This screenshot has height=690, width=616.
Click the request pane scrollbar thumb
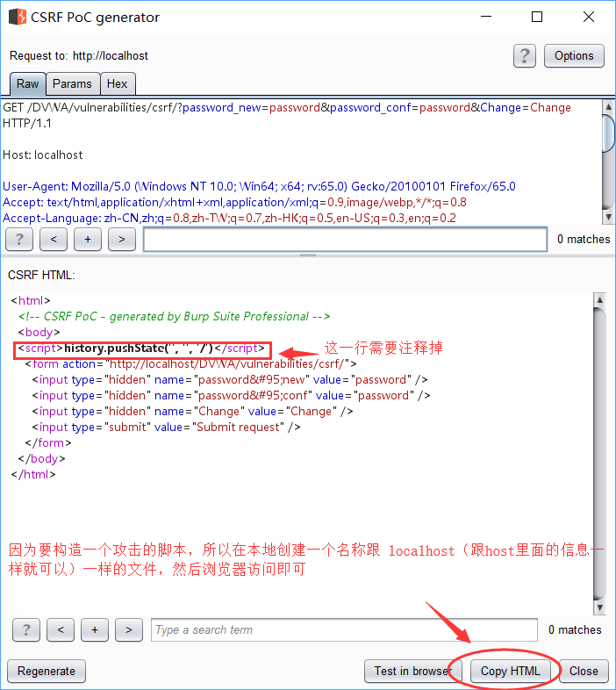tap(608, 133)
